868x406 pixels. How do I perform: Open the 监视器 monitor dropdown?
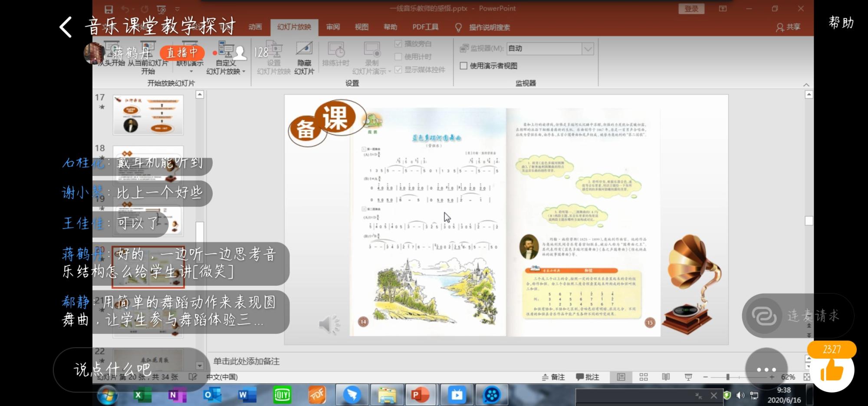(x=588, y=49)
